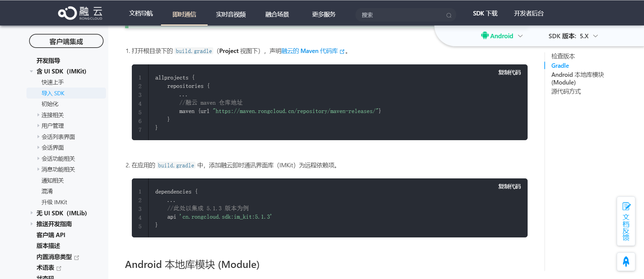Expand the 会话界面 tree item

click(x=38, y=148)
